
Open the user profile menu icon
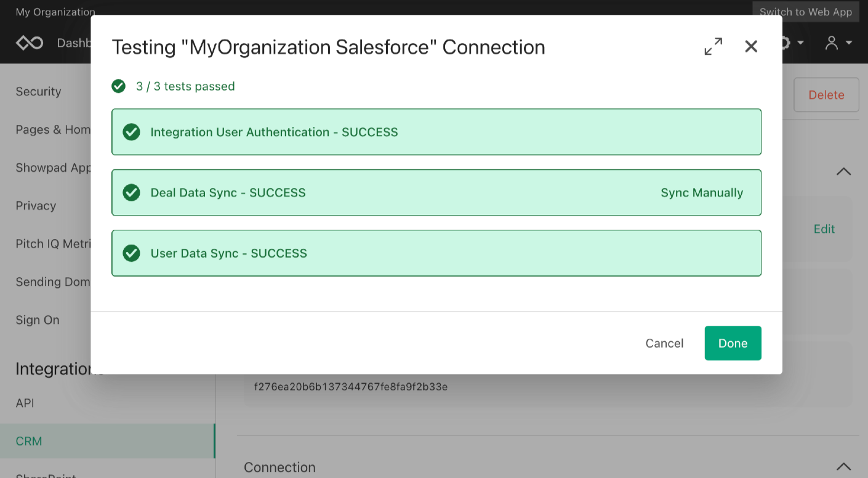(x=832, y=43)
